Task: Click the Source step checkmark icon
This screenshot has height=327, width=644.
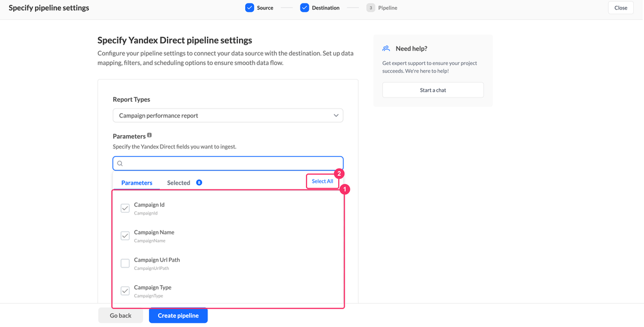Action: [250, 8]
